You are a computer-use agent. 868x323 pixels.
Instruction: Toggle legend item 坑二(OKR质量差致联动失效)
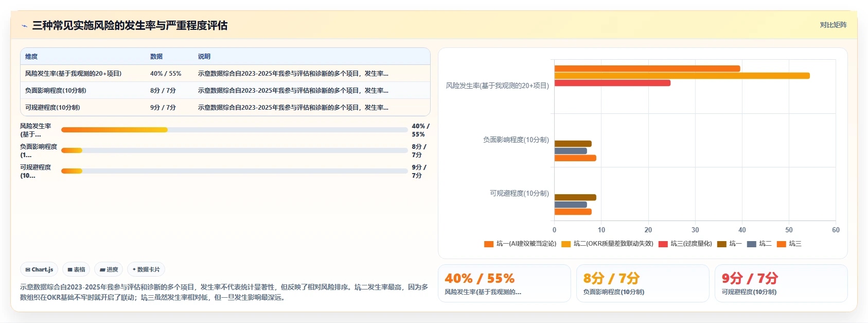[607, 244]
